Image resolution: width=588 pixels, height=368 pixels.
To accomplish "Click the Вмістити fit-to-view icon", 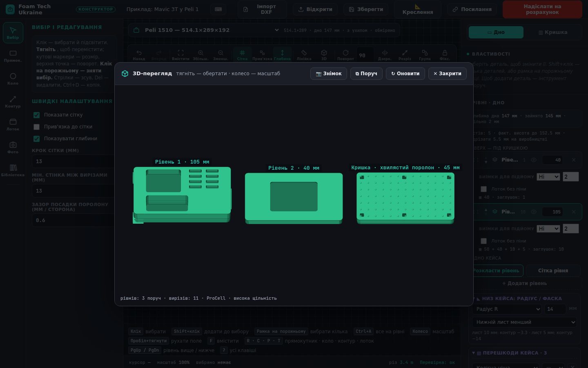I will 180,55.
